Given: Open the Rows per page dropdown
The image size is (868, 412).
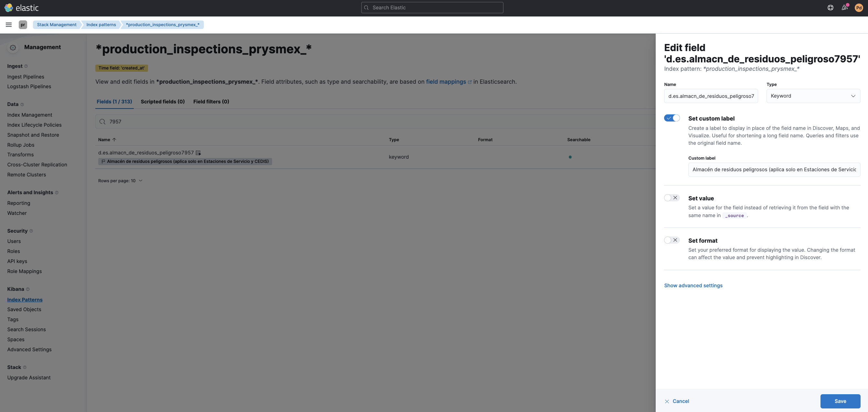Looking at the screenshot, I should coord(120,181).
